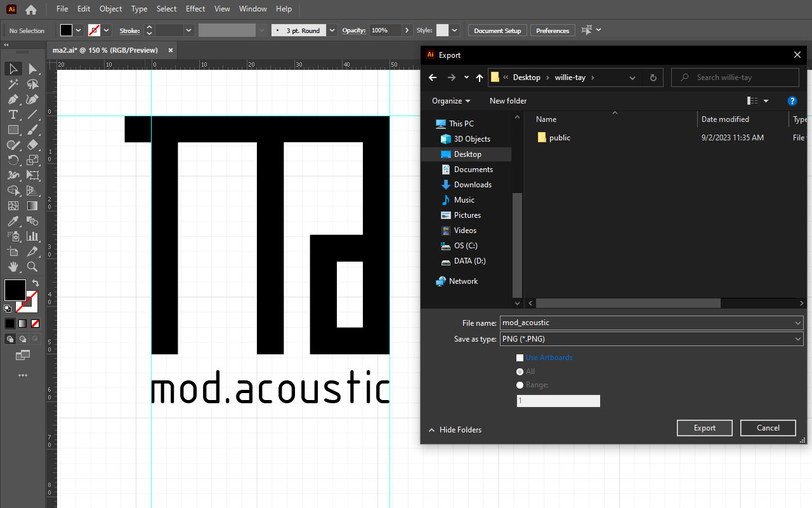
Task: Select the Width tool
Action: (13, 175)
